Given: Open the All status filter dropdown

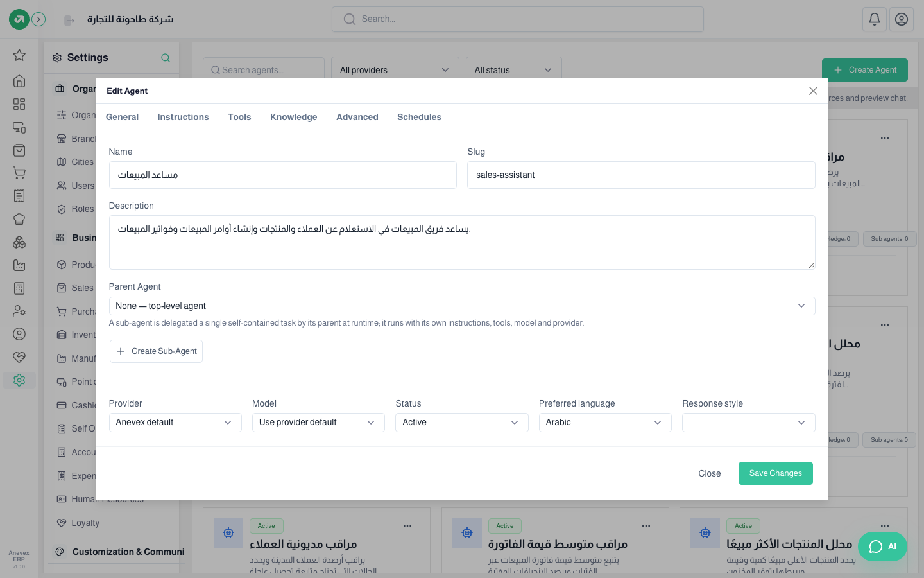Looking at the screenshot, I should tap(514, 70).
